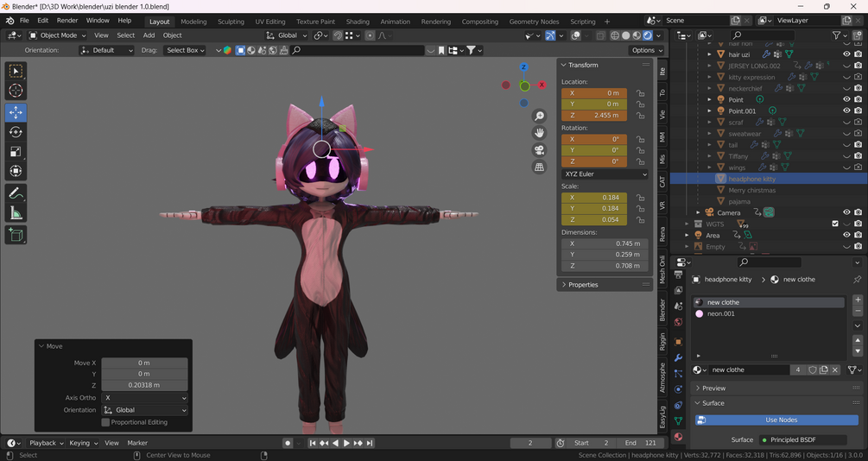Open the World properties red globe tab

[678, 321]
